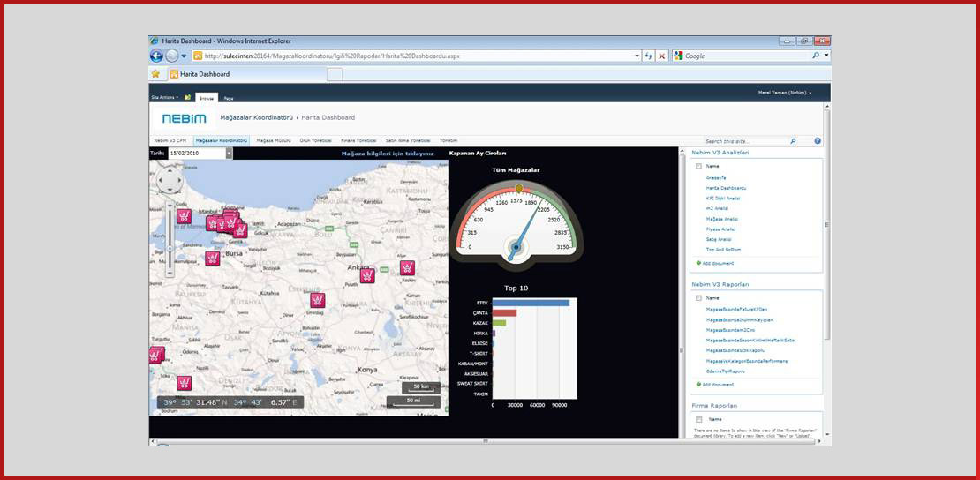Pan the map down with compass arrow
The width and height of the screenshot is (980, 480).
pos(170,191)
